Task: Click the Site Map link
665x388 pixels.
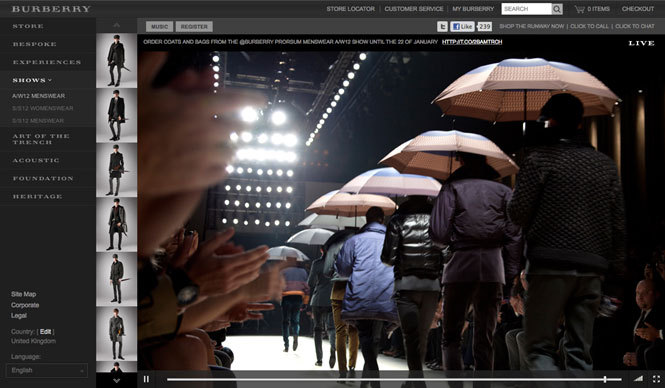Action: [x=24, y=294]
